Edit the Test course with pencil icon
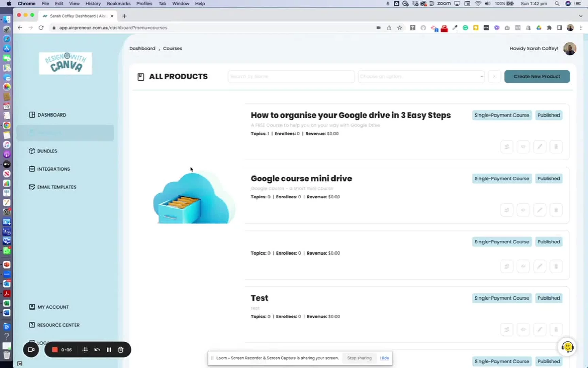This screenshot has width=588, height=368. [540, 329]
